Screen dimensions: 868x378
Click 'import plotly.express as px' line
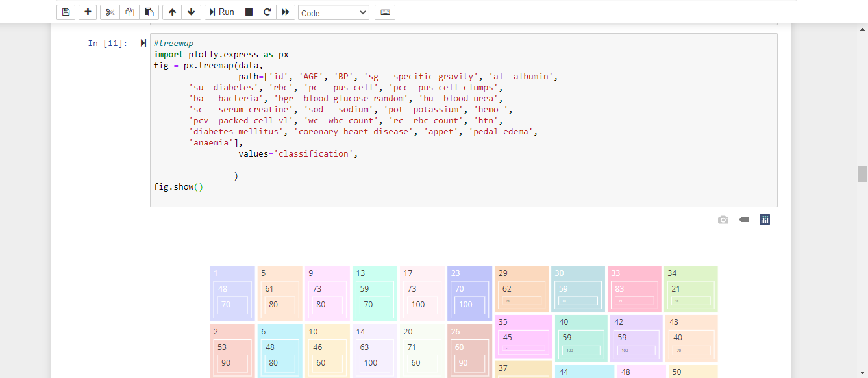point(221,55)
